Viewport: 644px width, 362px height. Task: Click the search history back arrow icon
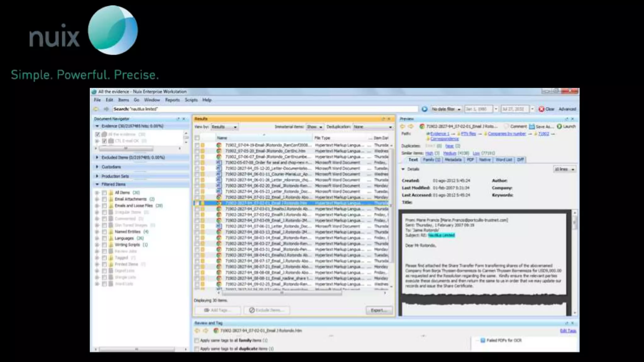click(x=96, y=109)
